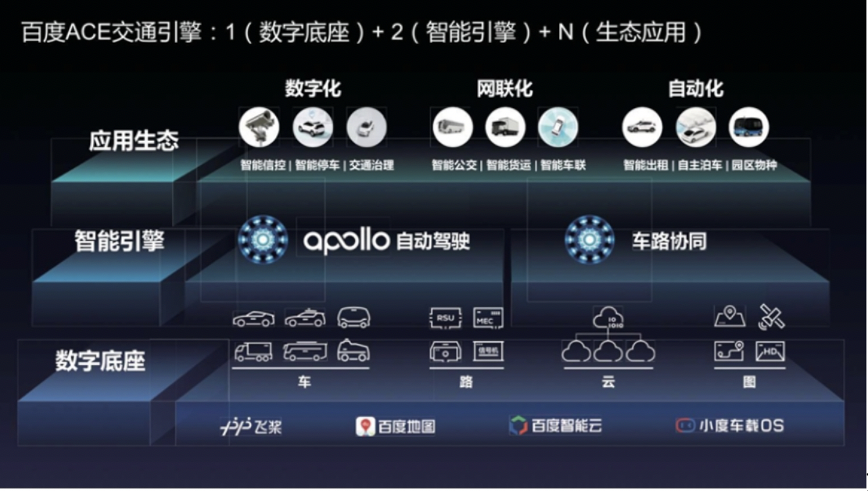
Task: Click the 百度地图 logo
Action: point(395,426)
